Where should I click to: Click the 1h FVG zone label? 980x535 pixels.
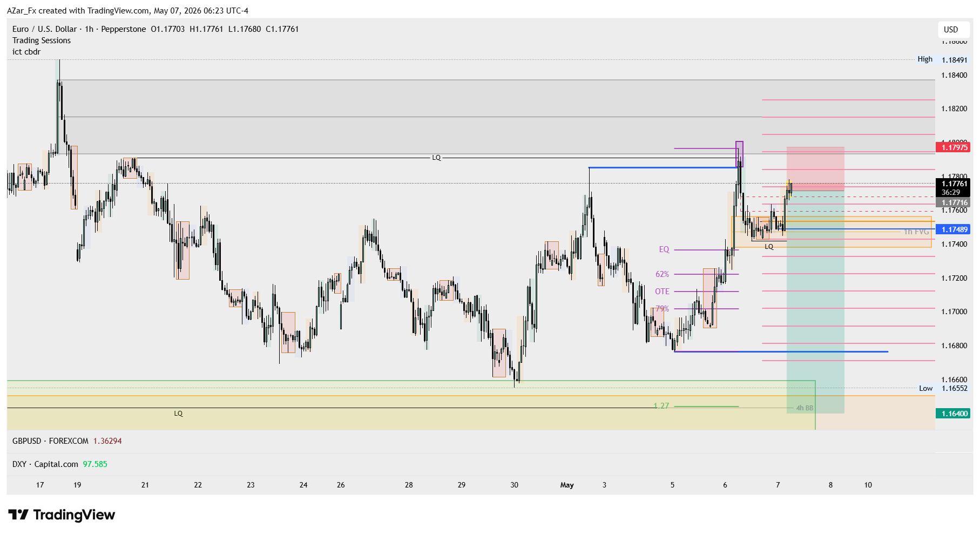pos(916,232)
